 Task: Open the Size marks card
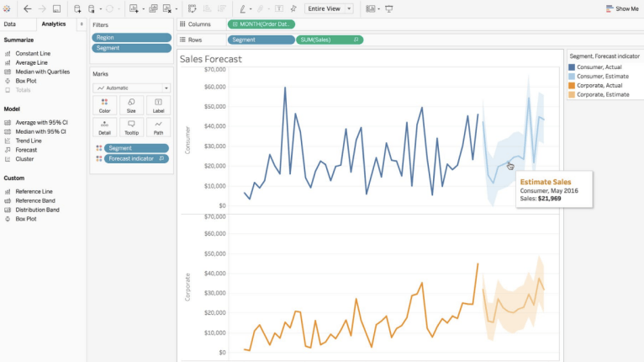(131, 105)
